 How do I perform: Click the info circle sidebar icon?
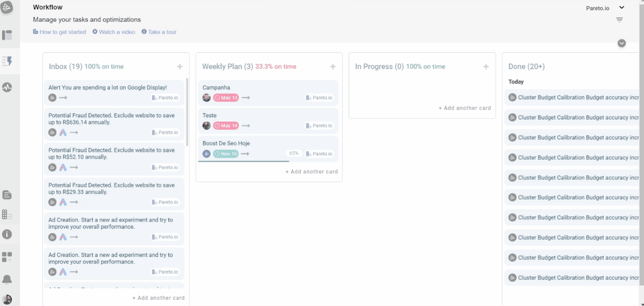tap(7, 234)
